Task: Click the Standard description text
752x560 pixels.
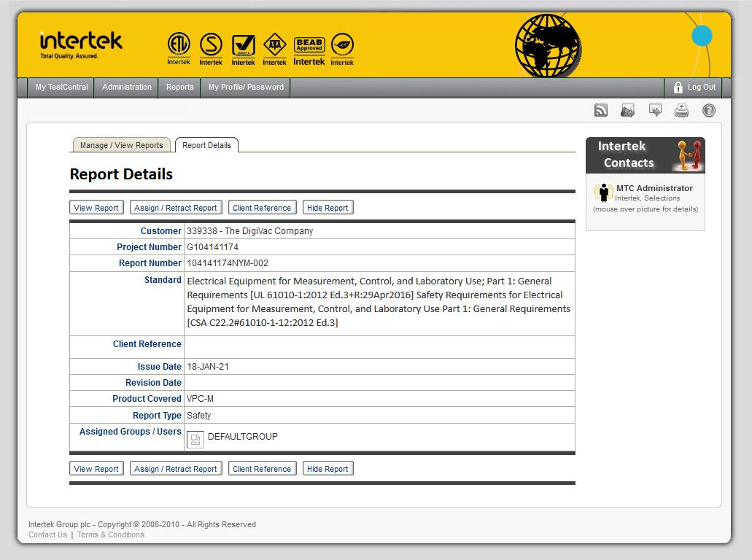Action: [x=379, y=302]
